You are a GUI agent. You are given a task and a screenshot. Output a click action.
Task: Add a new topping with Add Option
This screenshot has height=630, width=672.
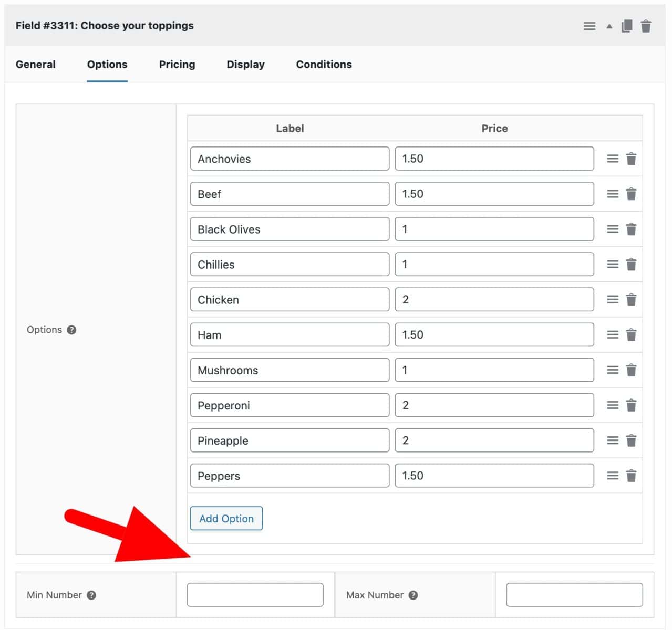click(x=226, y=518)
